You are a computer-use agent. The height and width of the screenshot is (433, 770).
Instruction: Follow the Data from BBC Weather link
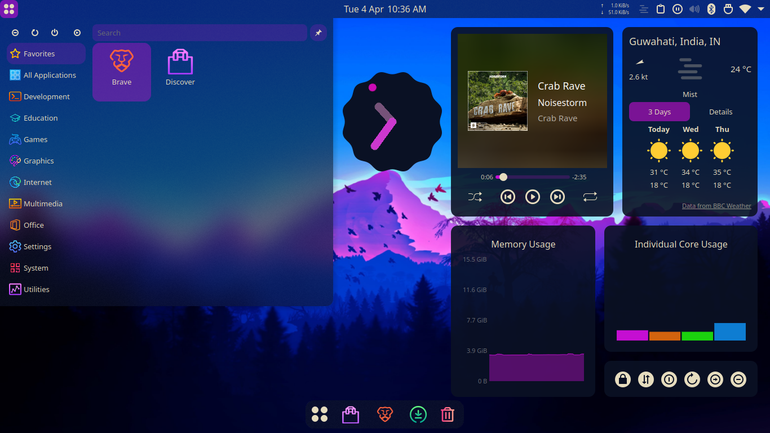(716, 206)
